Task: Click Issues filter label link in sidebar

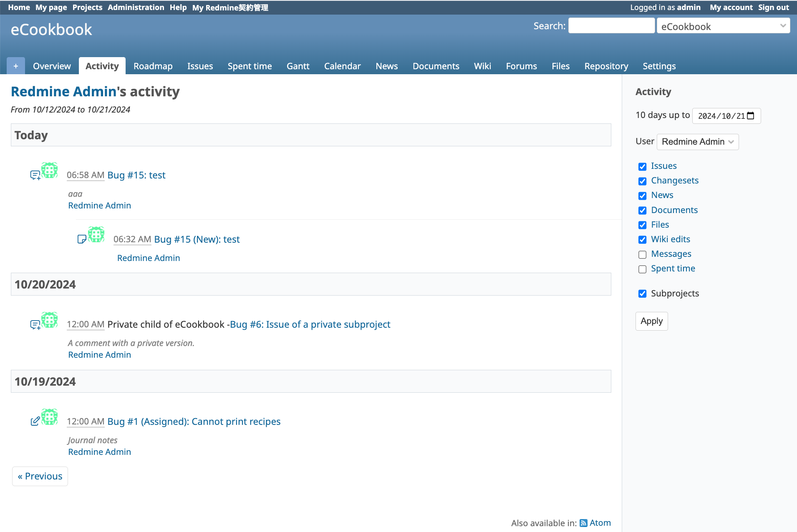Action: 664,166
